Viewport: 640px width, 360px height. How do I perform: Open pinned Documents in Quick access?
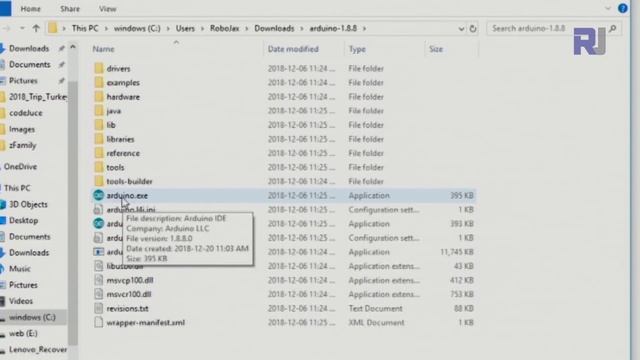(x=29, y=64)
